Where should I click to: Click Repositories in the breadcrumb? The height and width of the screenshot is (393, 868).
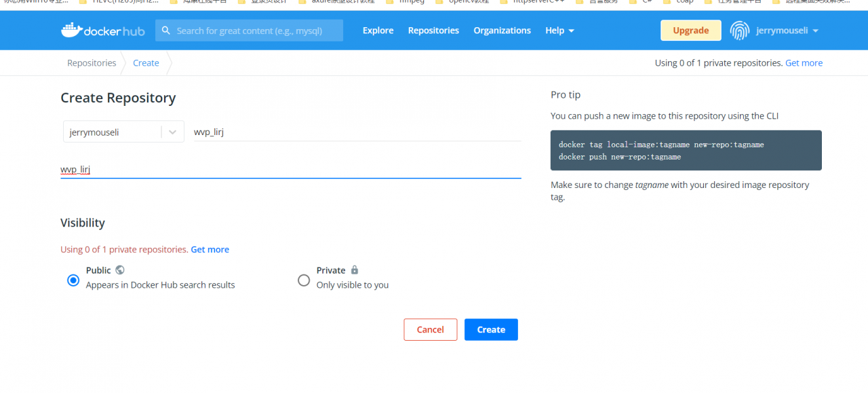click(92, 62)
